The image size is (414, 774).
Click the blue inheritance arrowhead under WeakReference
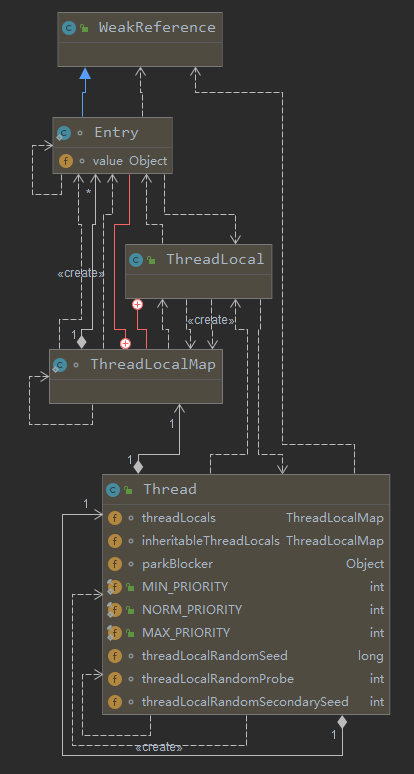(x=85, y=73)
